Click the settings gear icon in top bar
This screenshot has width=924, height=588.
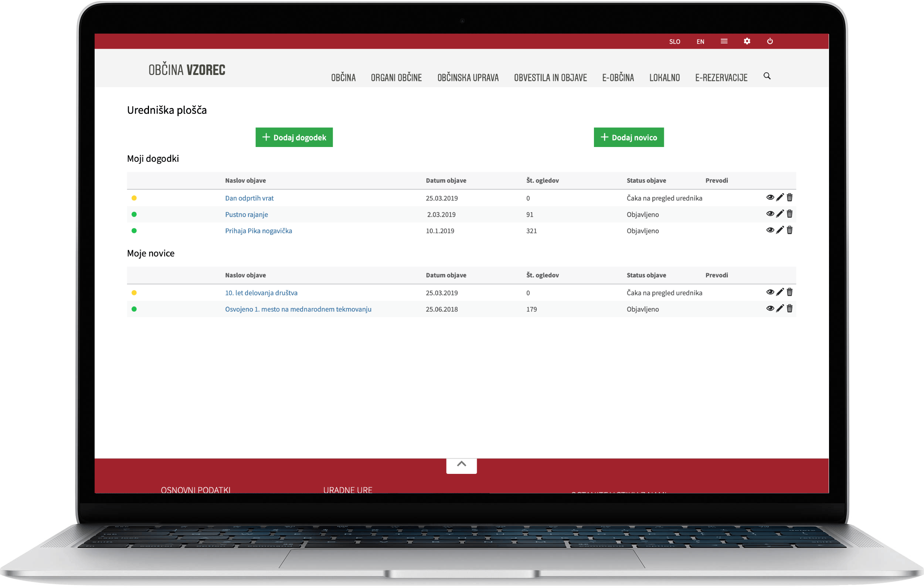747,41
